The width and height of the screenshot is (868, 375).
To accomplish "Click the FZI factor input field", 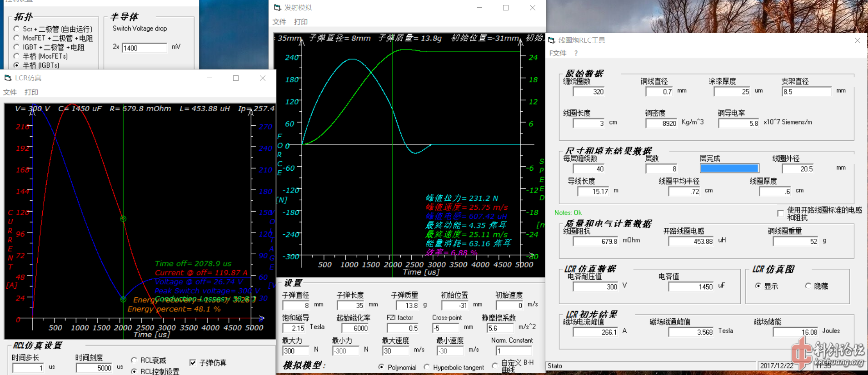I will pos(403,328).
